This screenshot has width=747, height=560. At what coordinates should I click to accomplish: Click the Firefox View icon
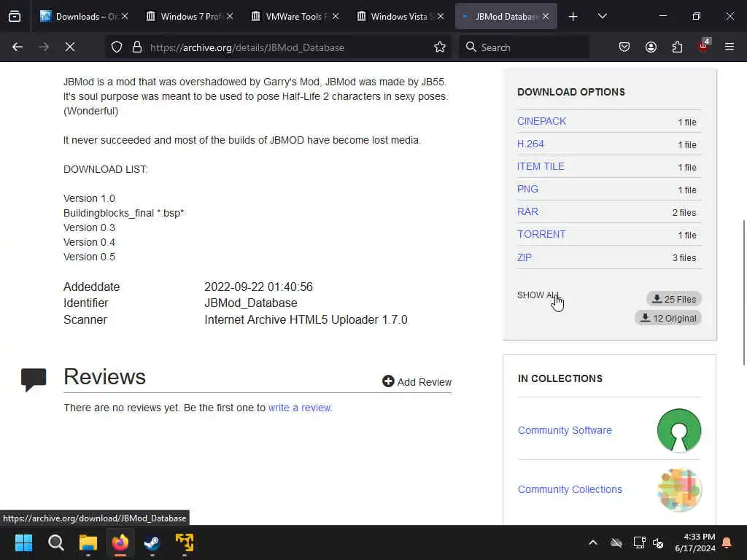pos(15,16)
